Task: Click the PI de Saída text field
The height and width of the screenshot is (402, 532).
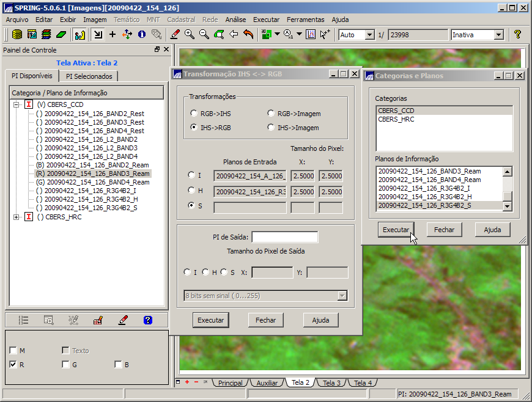Action: pos(284,237)
